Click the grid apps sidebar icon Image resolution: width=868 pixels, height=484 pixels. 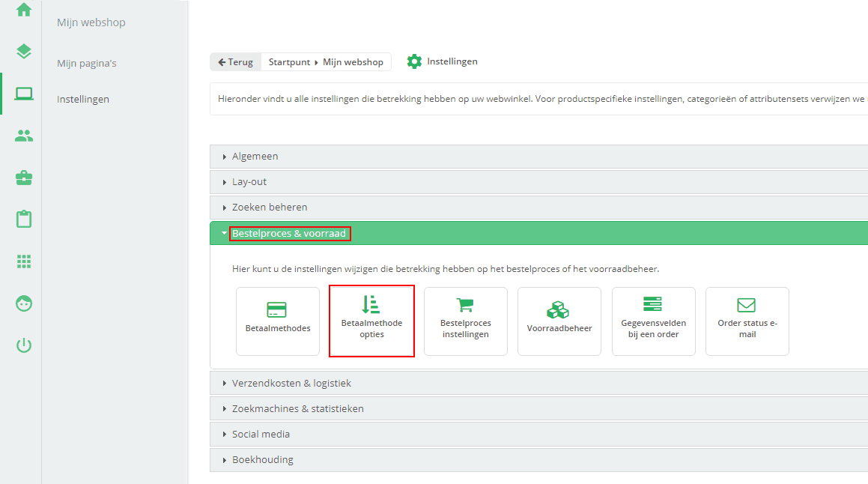click(x=24, y=261)
